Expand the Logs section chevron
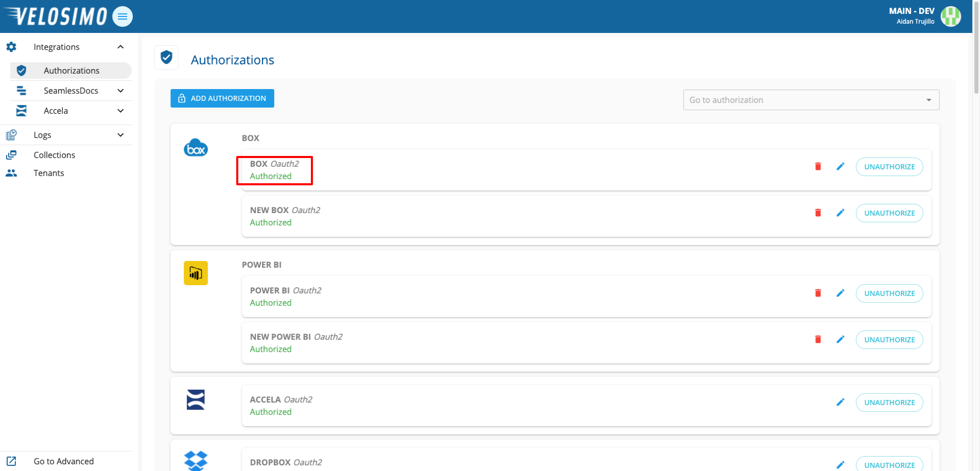Screen dimensions: 980x471 tap(120, 135)
